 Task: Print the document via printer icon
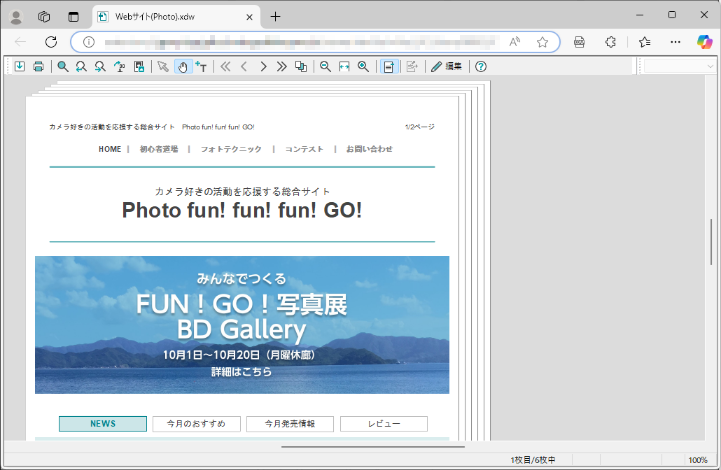pos(39,67)
